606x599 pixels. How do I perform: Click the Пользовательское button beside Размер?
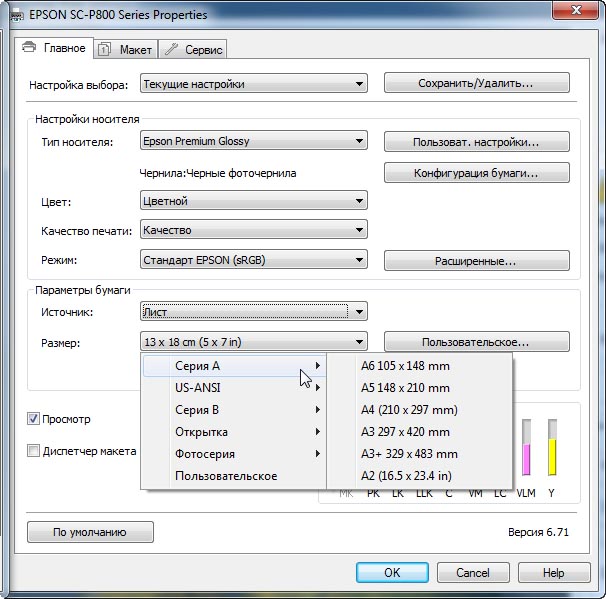coord(477,342)
